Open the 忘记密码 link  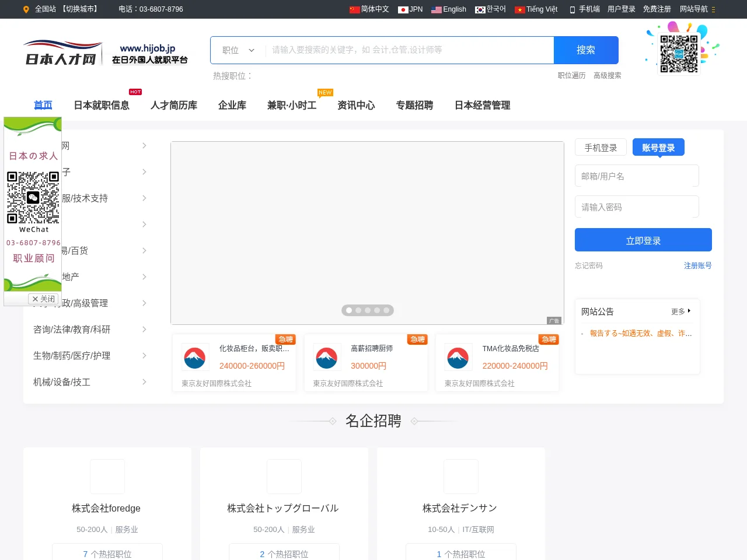pos(589,265)
